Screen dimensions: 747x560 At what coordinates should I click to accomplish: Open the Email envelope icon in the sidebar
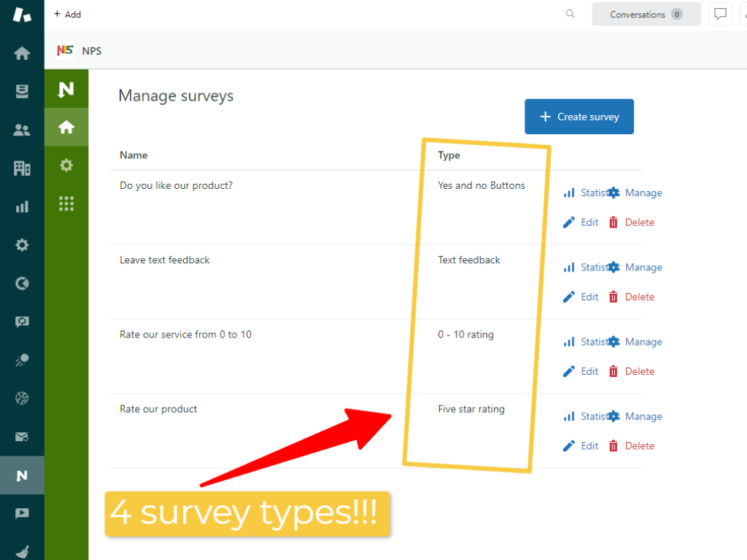coord(22,437)
